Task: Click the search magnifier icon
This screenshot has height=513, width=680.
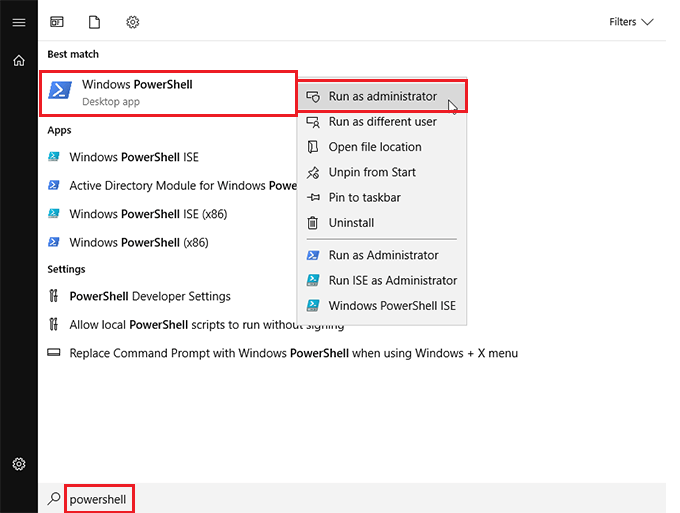Action: (54, 499)
